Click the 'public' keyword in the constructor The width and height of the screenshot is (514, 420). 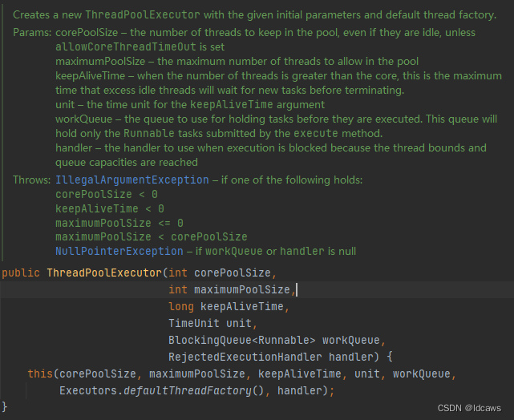pos(21,273)
